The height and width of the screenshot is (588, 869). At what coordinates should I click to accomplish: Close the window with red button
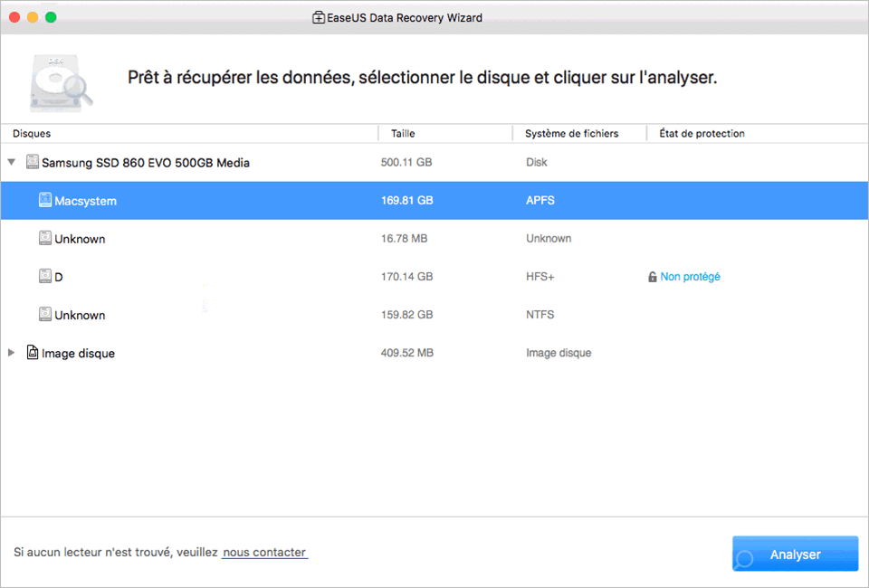(14, 18)
